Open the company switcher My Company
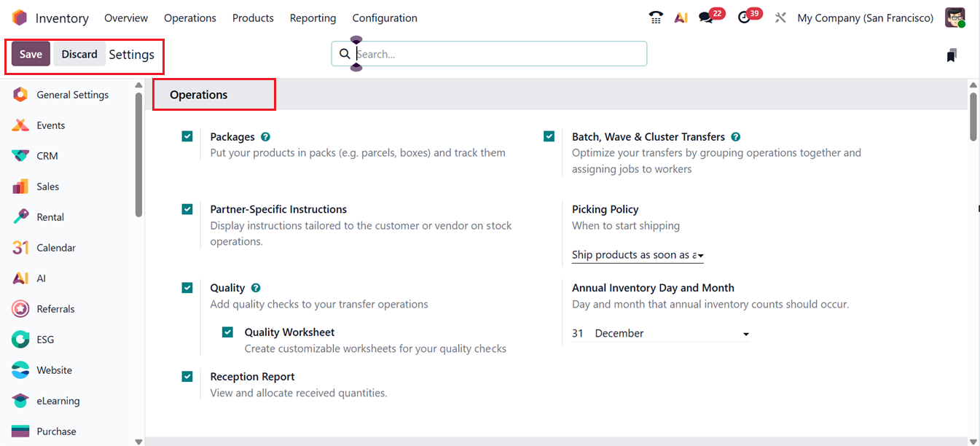980x446 pixels. point(865,18)
